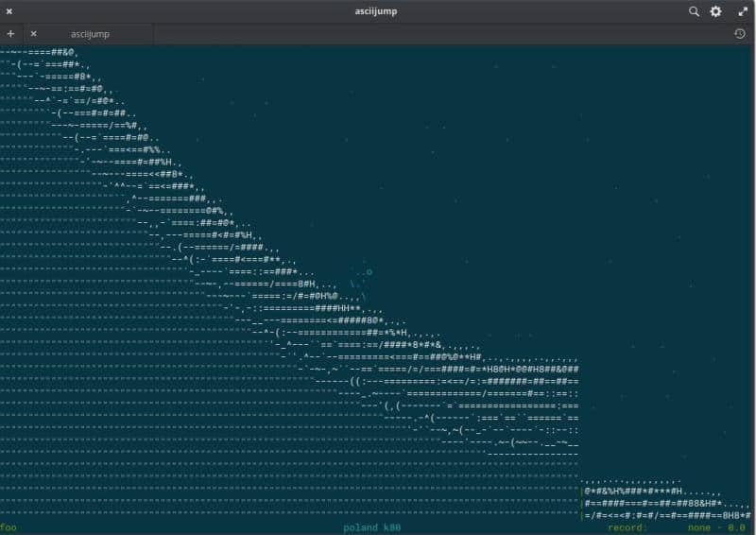Click the 'record:' label in status line
The width and height of the screenshot is (756, 535).
pos(627,527)
